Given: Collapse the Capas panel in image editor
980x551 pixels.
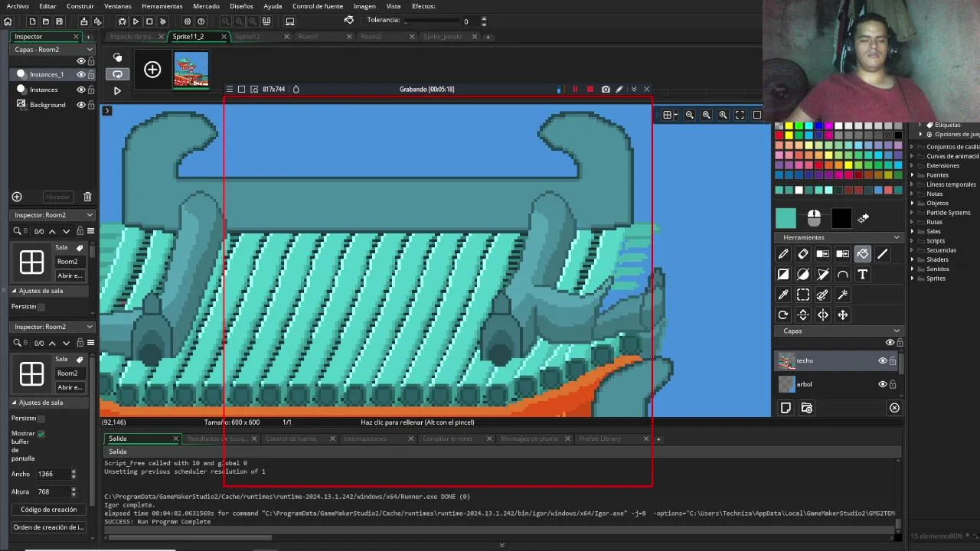Looking at the screenshot, I should tap(897, 331).
